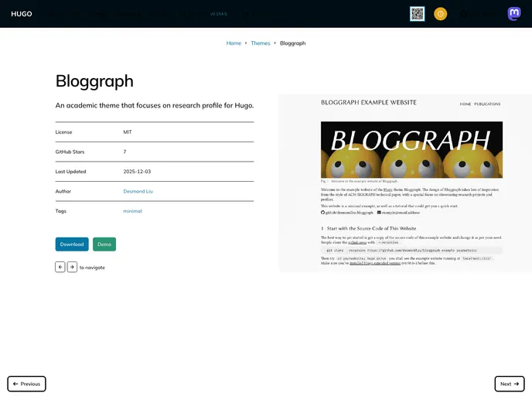Image resolution: width=532 pixels, height=396 pixels.
Task: Go to the Next theme
Action: pos(510,384)
